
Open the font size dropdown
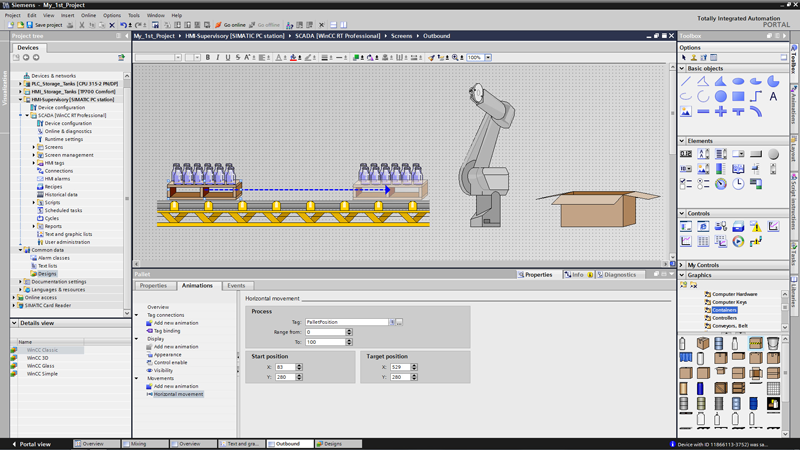[x=197, y=58]
